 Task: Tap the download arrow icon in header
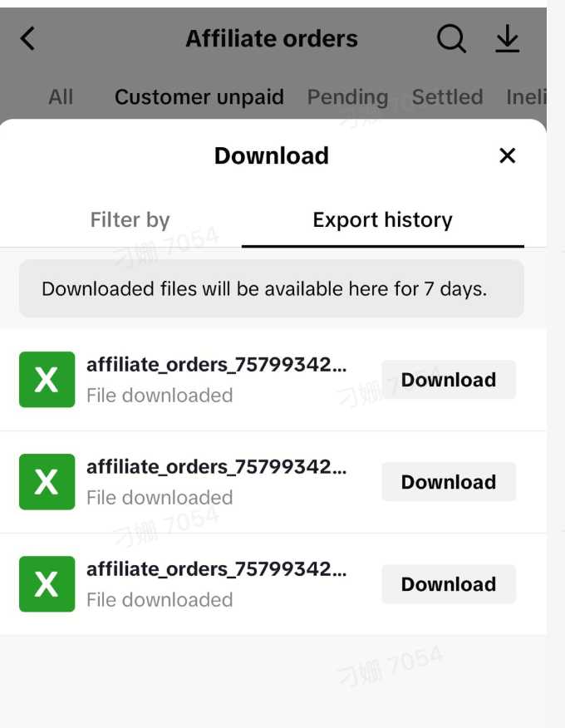507,38
